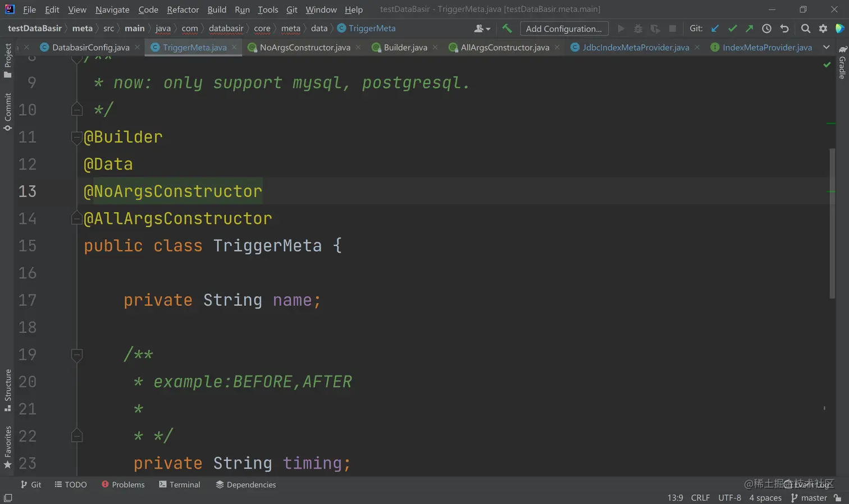Collapse the comment fold marker at line 10
Viewport: 849px width, 504px height.
coord(77,109)
